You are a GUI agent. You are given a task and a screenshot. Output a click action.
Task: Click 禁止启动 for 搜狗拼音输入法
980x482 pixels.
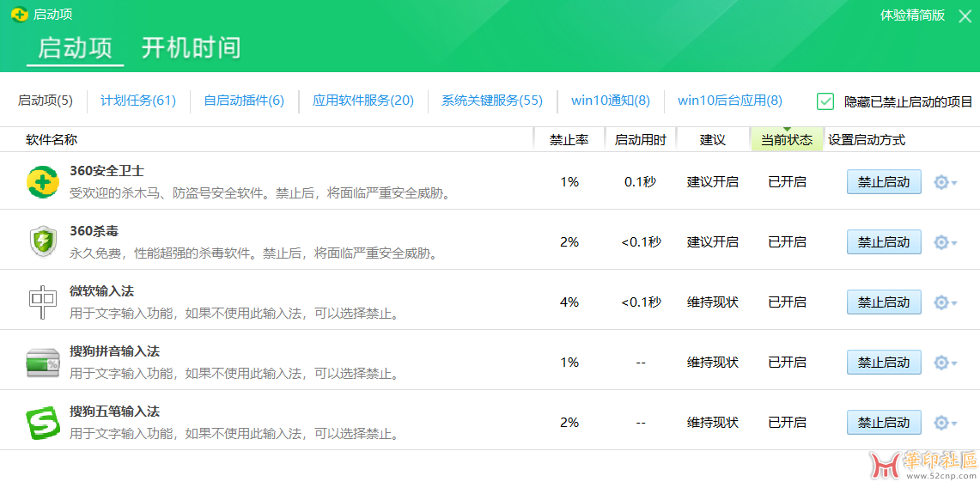click(884, 362)
